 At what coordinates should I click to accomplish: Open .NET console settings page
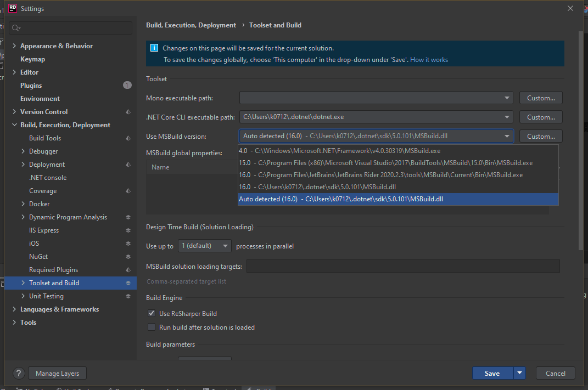coord(48,178)
